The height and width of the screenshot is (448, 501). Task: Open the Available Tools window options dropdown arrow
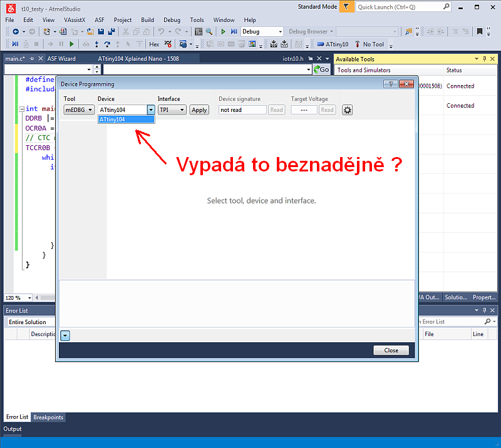477,59
